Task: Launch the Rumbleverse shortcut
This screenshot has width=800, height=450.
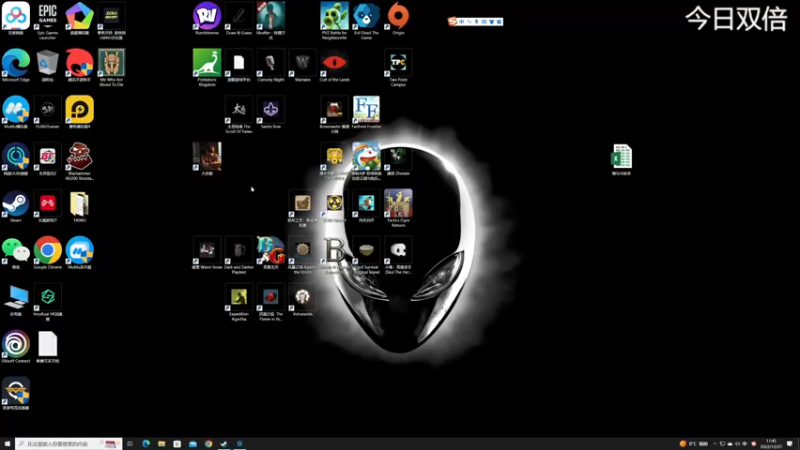Action: (207, 18)
